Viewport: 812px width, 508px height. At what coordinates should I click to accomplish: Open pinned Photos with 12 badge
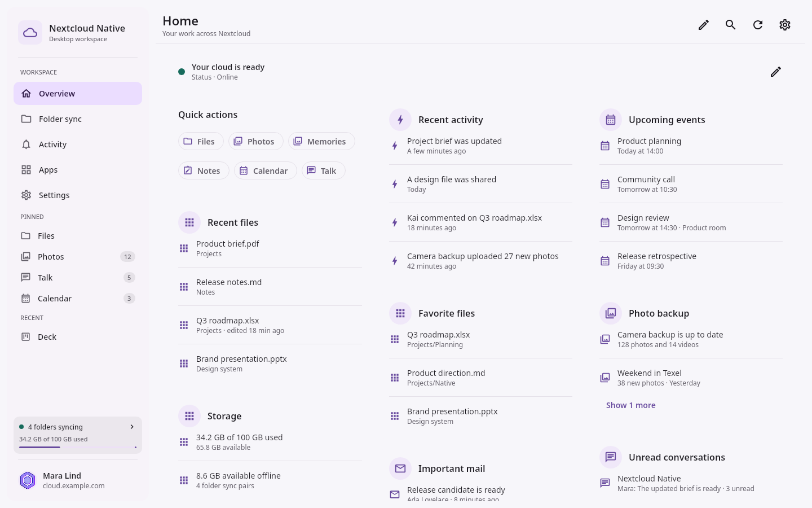78,257
